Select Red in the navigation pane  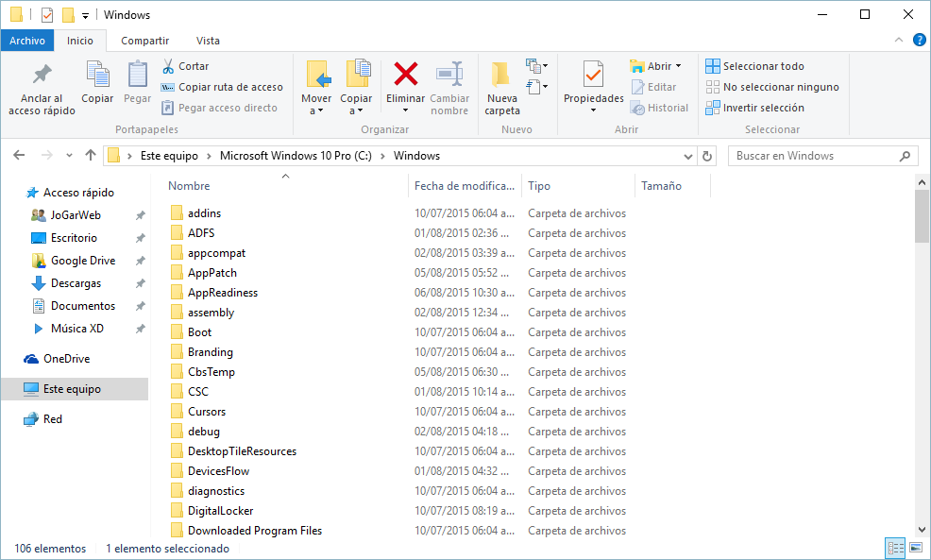coord(42,418)
